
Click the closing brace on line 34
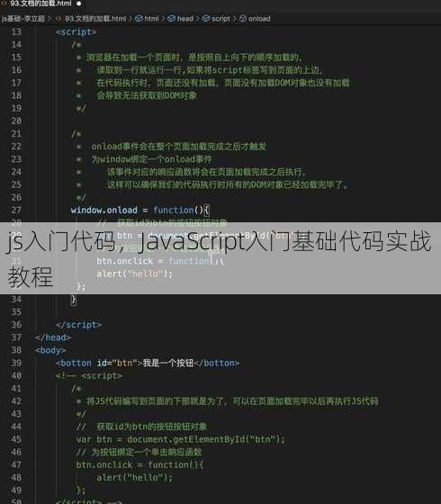(x=74, y=300)
